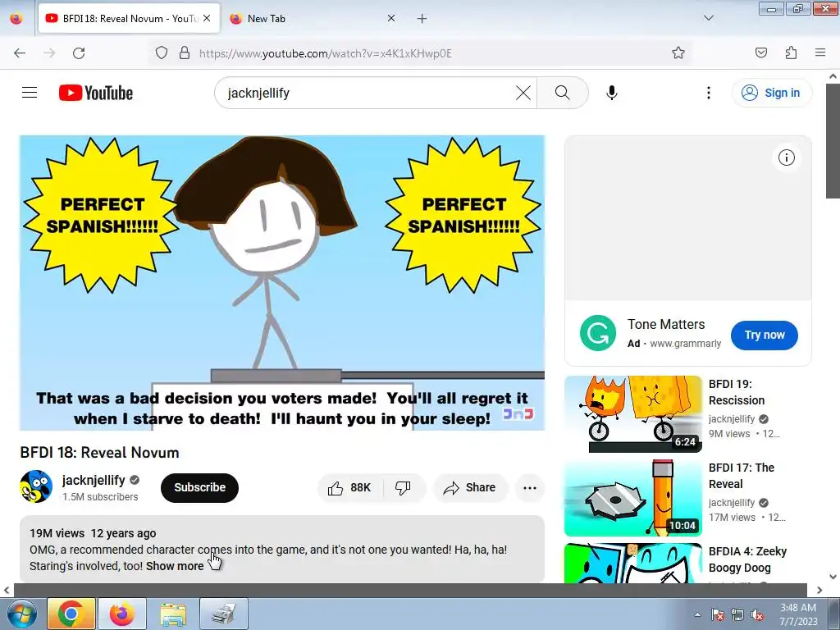Screen dimensions: 840x630
Task: Expand description with Show more
Action: pyautogui.click(x=175, y=566)
